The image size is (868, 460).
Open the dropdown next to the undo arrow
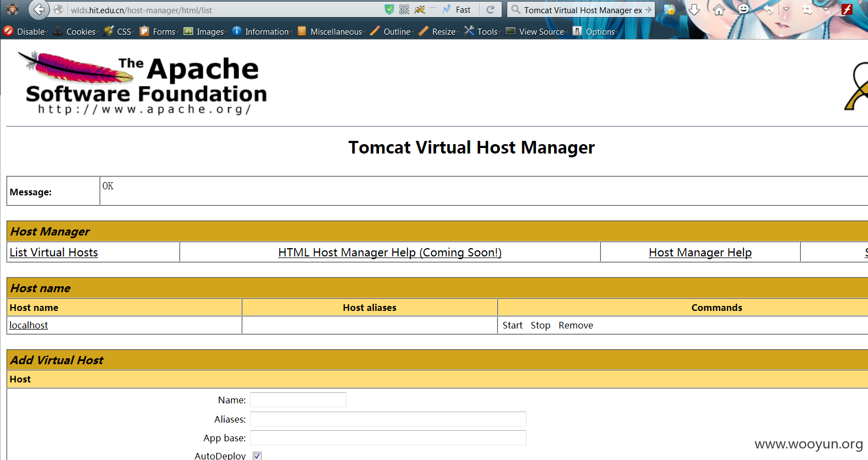click(x=786, y=9)
